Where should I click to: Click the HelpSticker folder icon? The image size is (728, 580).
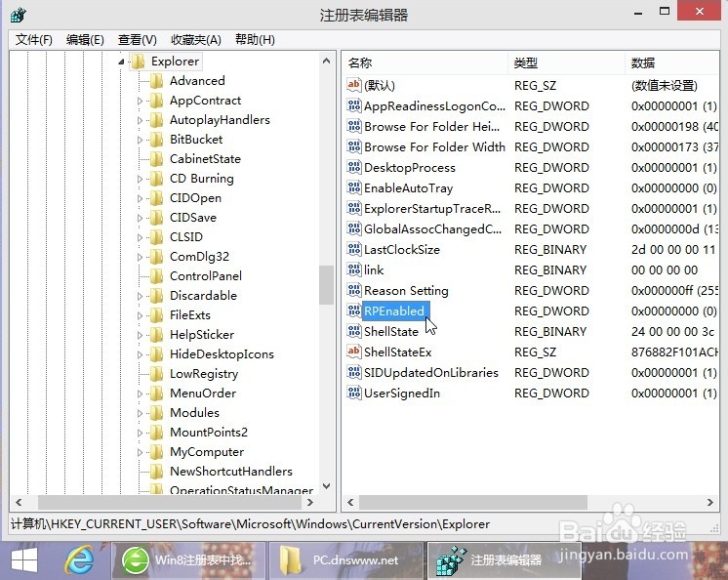click(157, 334)
